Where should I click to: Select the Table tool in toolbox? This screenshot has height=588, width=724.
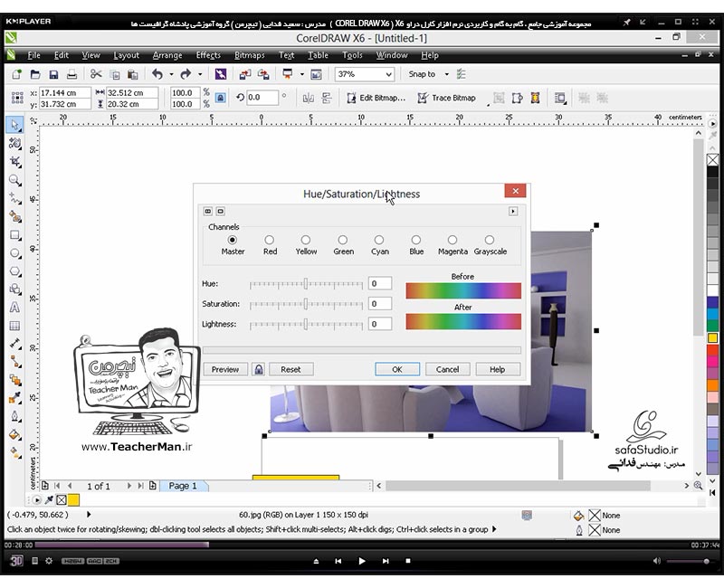tap(14, 326)
